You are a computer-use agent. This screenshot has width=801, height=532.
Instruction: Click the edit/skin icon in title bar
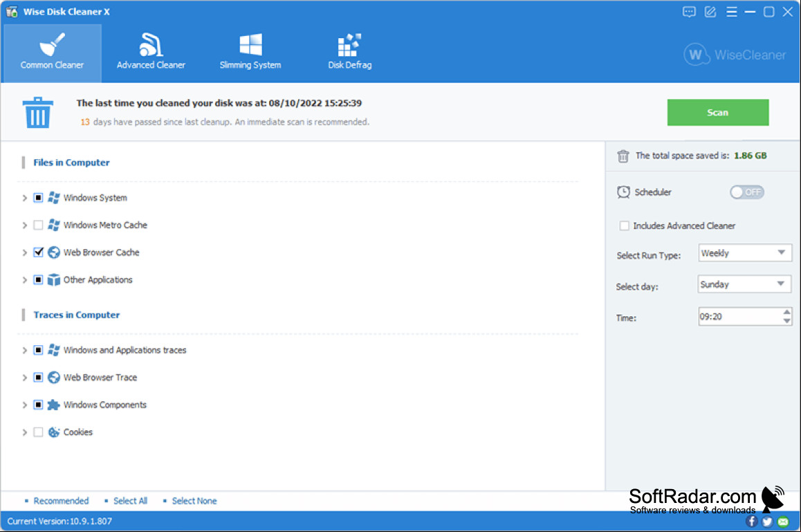710,12
